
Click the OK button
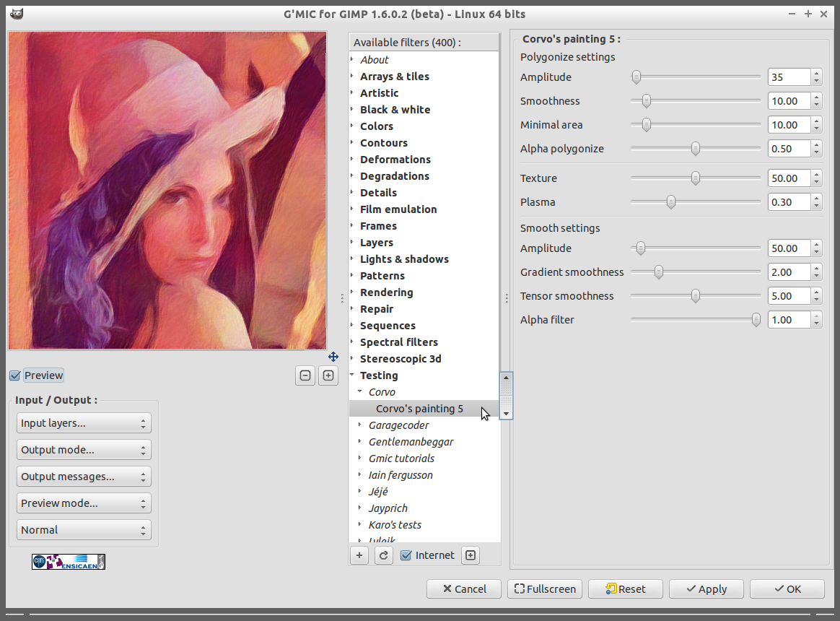[787, 589]
